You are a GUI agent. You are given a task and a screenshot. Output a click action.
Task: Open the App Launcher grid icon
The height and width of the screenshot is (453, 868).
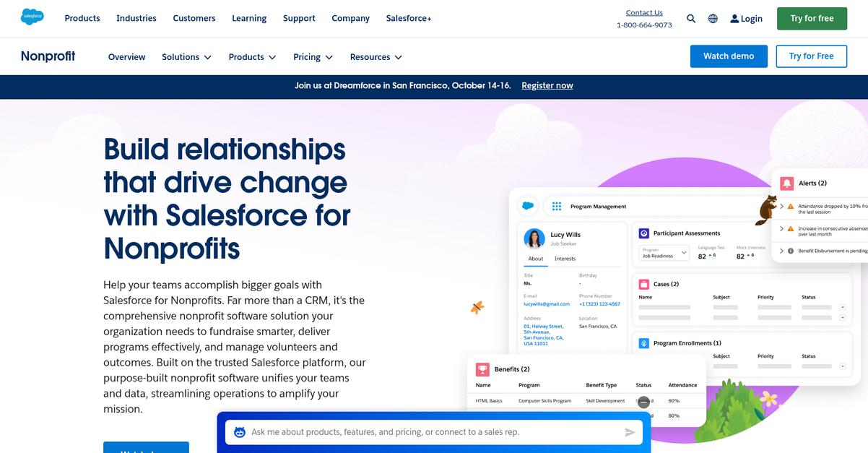(557, 206)
